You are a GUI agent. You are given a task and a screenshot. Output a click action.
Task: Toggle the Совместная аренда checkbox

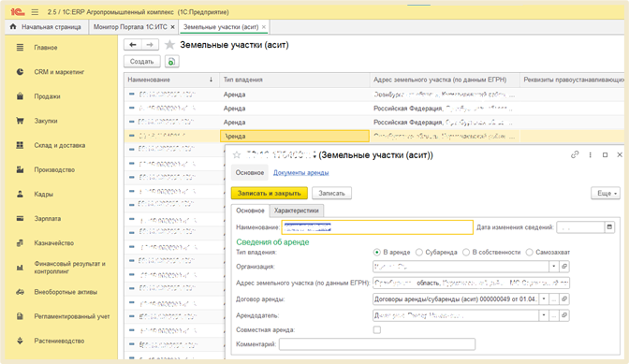pyautogui.click(x=377, y=330)
